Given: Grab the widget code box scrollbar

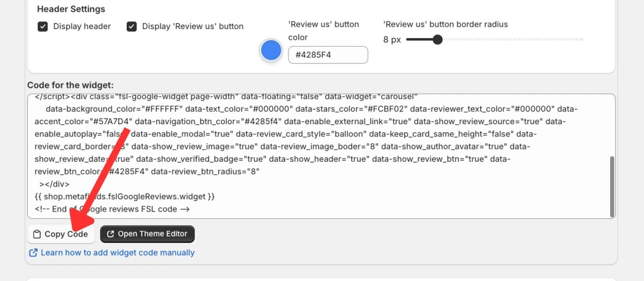Looking at the screenshot, I should pyautogui.click(x=612, y=186).
